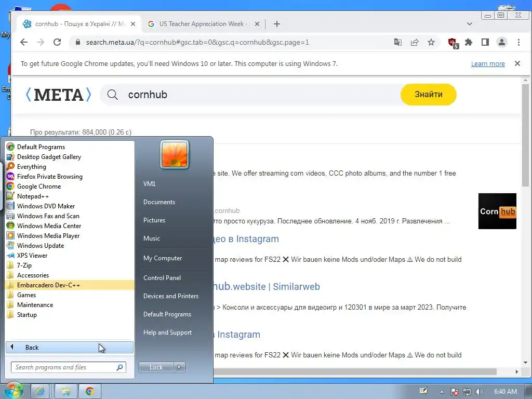Open File Explorer from taskbar
The height and width of the screenshot is (399, 532).
(65, 391)
